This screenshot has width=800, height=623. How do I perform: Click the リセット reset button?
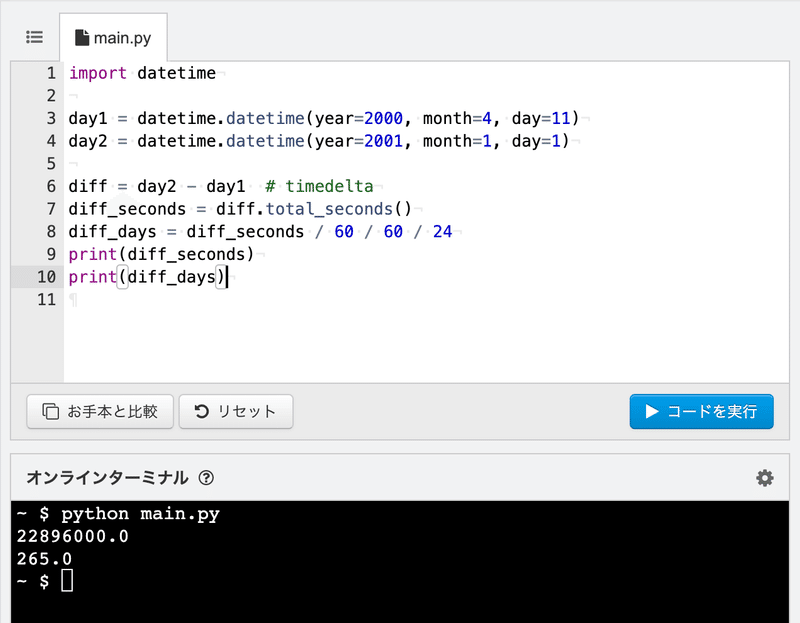236,411
